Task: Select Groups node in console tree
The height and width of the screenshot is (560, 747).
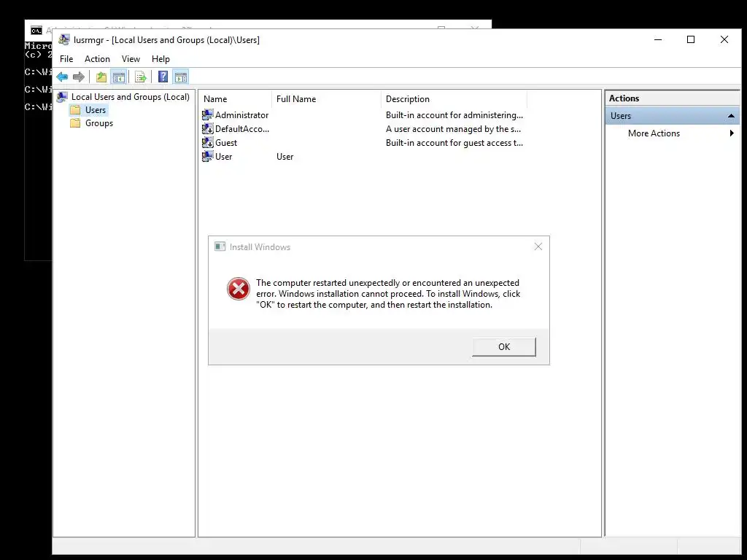Action: [x=99, y=123]
